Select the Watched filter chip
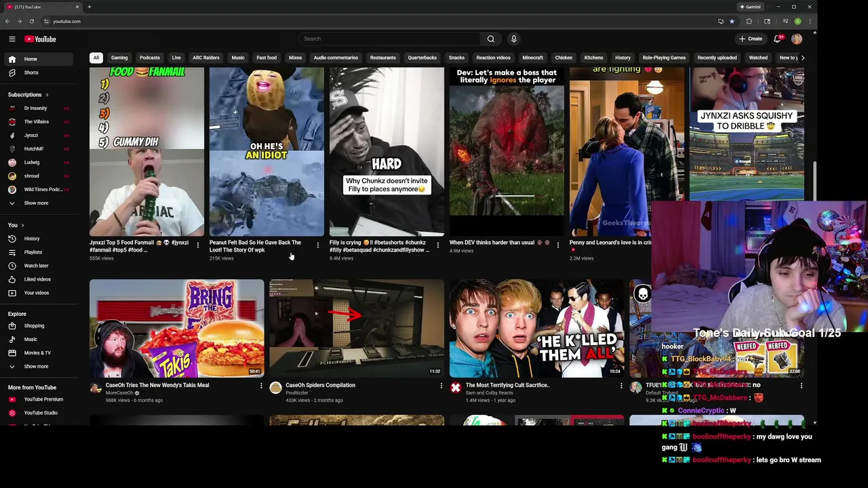868x488 pixels. click(758, 58)
